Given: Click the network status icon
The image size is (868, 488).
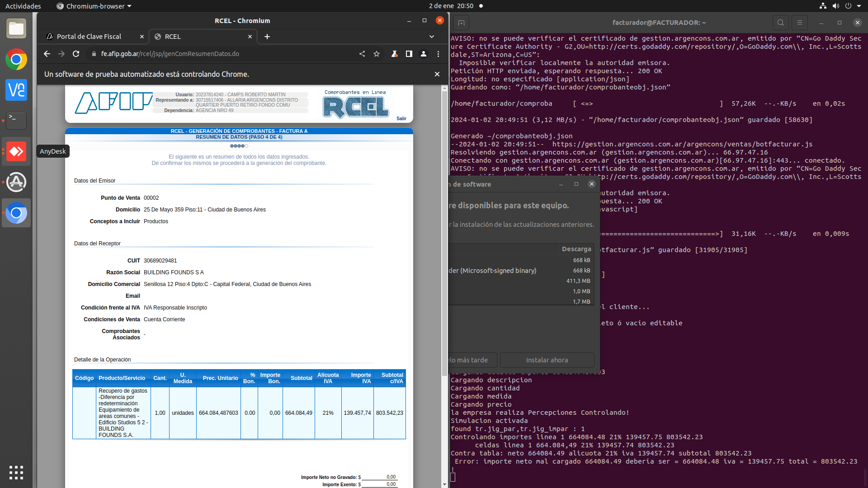Looking at the screenshot, I should [823, 6].
